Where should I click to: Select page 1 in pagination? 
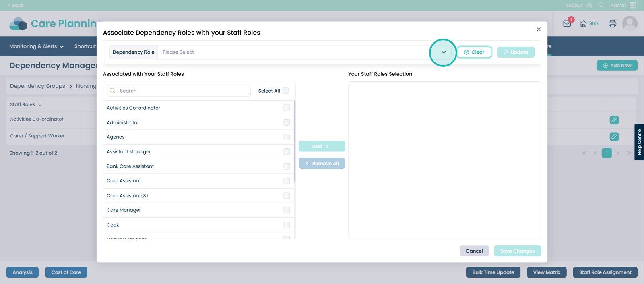point(607,153)
